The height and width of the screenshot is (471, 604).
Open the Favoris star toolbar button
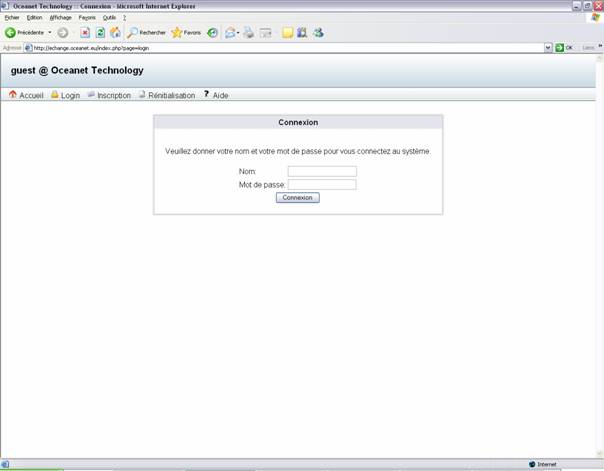tap(186, 33)
